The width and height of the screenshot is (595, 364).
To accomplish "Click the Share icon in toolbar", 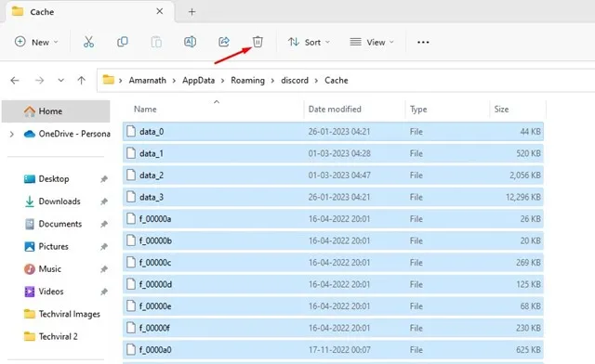I will click(x=224, y=42).
